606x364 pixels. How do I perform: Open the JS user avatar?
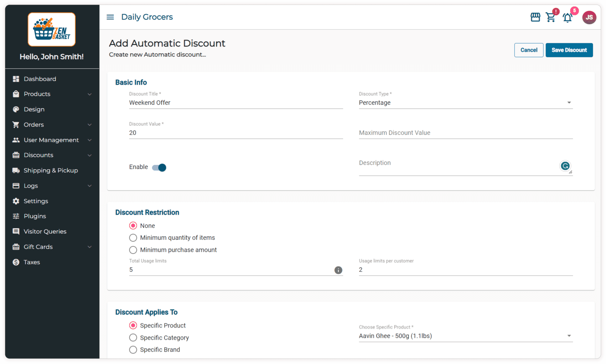[x=589, y=17]
